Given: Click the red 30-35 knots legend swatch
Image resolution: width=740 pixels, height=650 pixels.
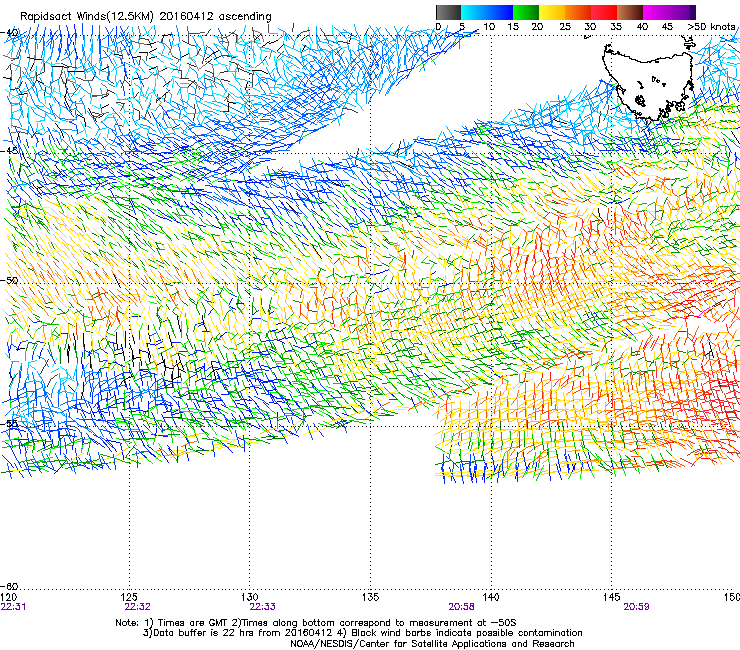Looking at the screenshot, I should pos(604,12).
